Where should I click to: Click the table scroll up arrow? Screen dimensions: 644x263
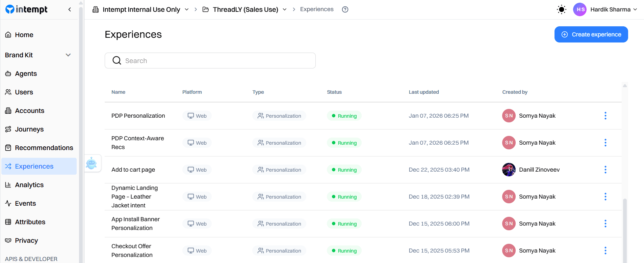625,86
